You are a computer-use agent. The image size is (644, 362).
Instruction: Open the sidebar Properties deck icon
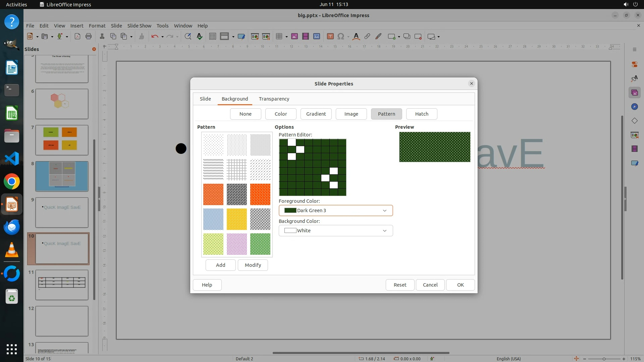[x=634, y=64]
